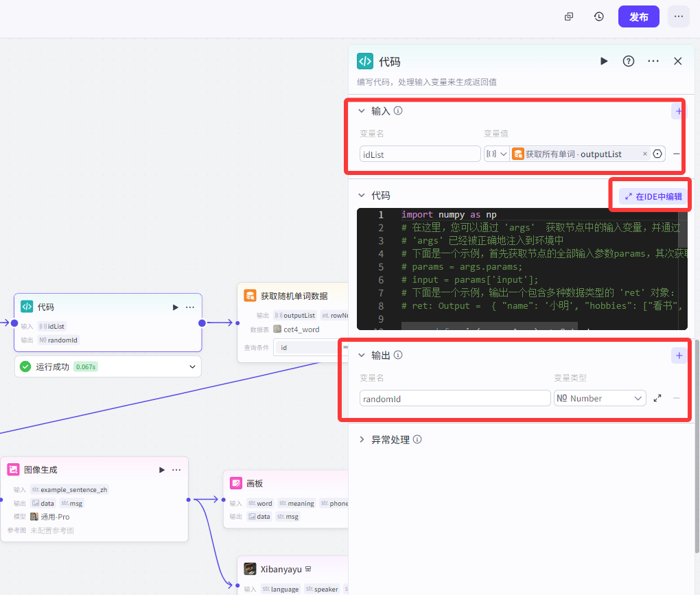Image resolution: width=700 pixels, height=595 pixels.
Task: Click the history clock icon in top bar
Action: [599, 16]
